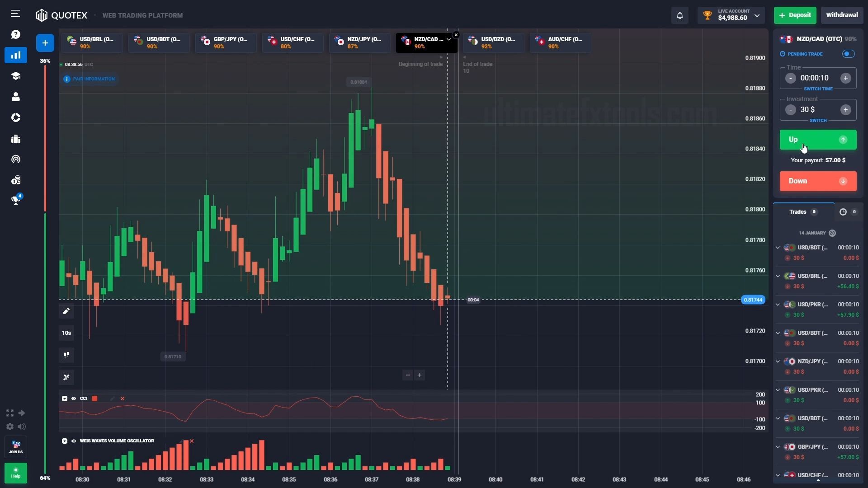Image resolution: width=868 pixels, height=488 pixels.
Task: Open NZD/CAD tab dropdown arrow
Action: coord(448,39)
